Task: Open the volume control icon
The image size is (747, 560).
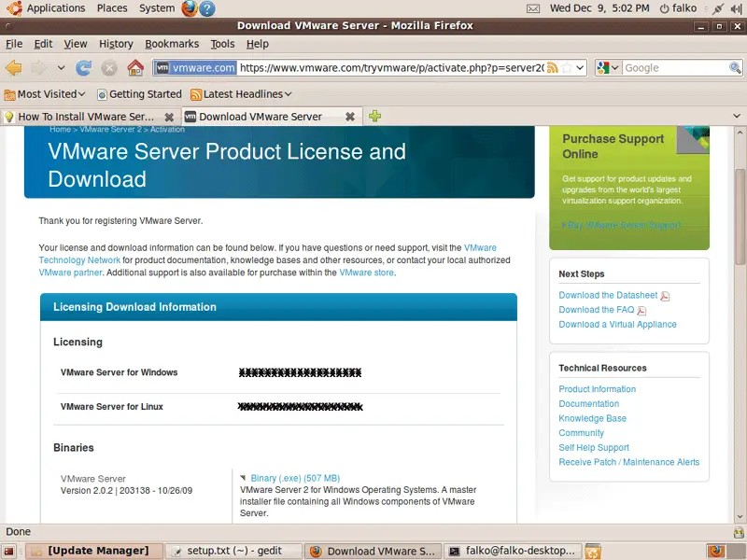Action: [x=735, y=8]
